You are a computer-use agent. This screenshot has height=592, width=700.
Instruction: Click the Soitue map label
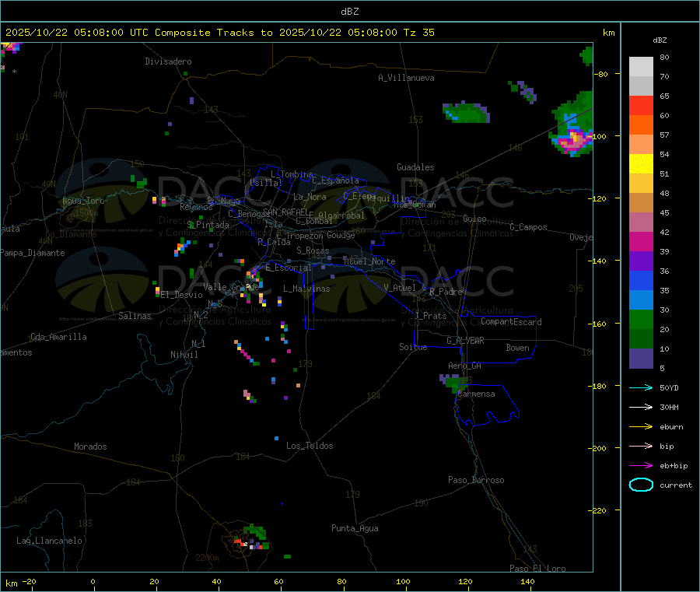(x=413, y=347)
